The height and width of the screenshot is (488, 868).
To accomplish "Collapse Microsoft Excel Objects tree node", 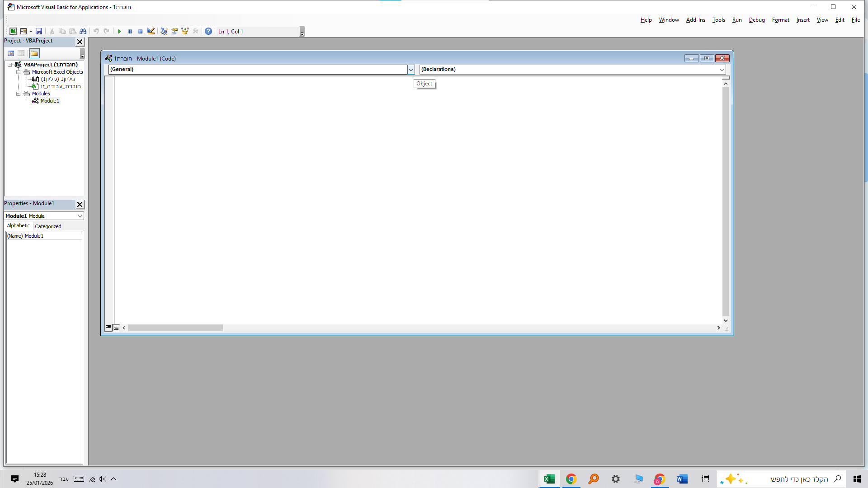I will 19,72.
